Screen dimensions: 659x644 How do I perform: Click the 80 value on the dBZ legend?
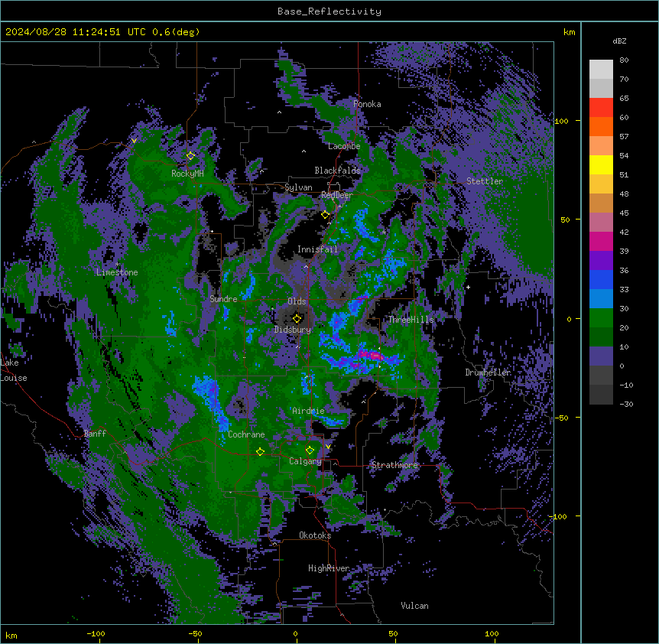tap(624, 60)
